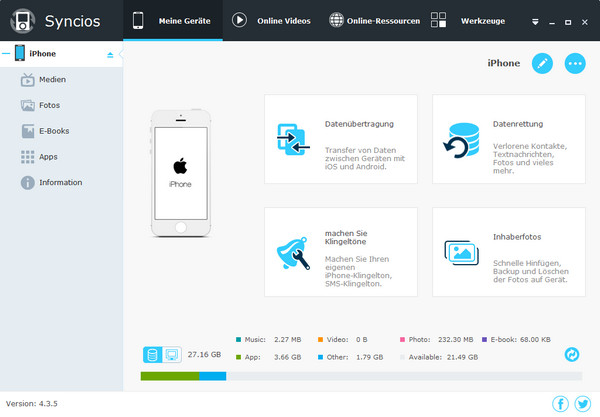Viewport: 600px width, 417px height.
Task: Open the Datenübertragung card
Action: [341, 139]
